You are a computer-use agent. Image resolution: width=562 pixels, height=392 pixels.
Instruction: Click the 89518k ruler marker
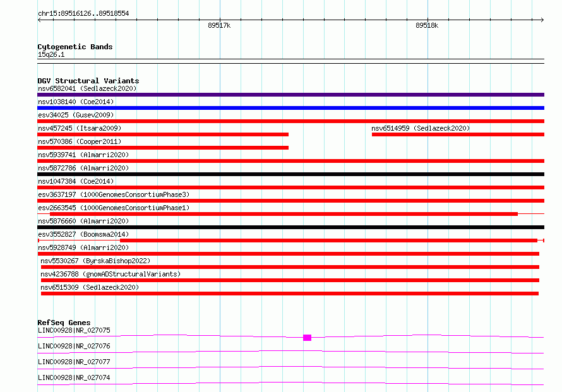click(x=427, y=25)
